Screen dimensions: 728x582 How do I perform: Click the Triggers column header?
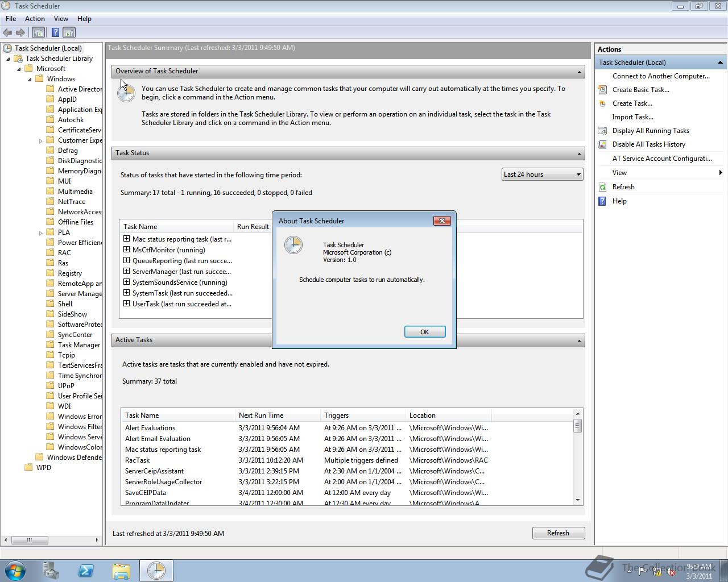(x=363, y=415)
